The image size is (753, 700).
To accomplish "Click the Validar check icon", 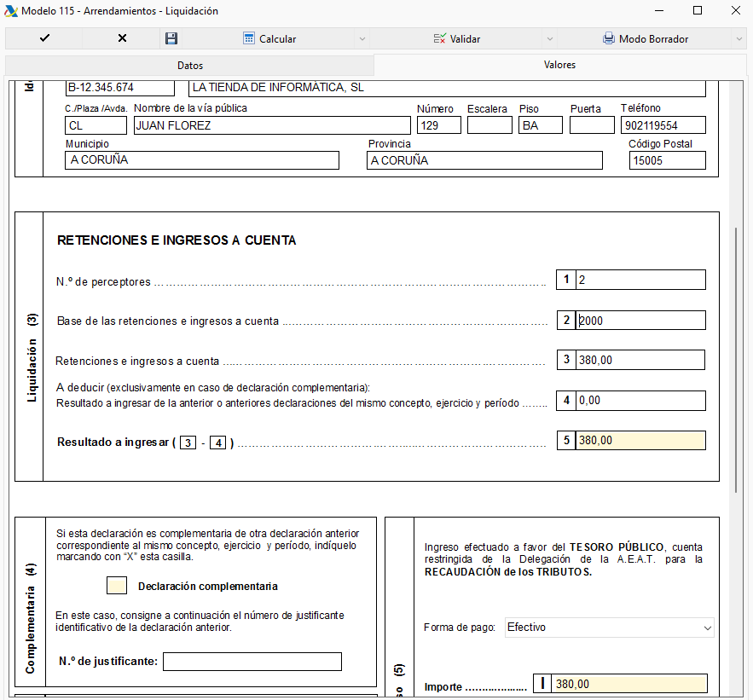I will pyautogui.click(x=439, y=39).
